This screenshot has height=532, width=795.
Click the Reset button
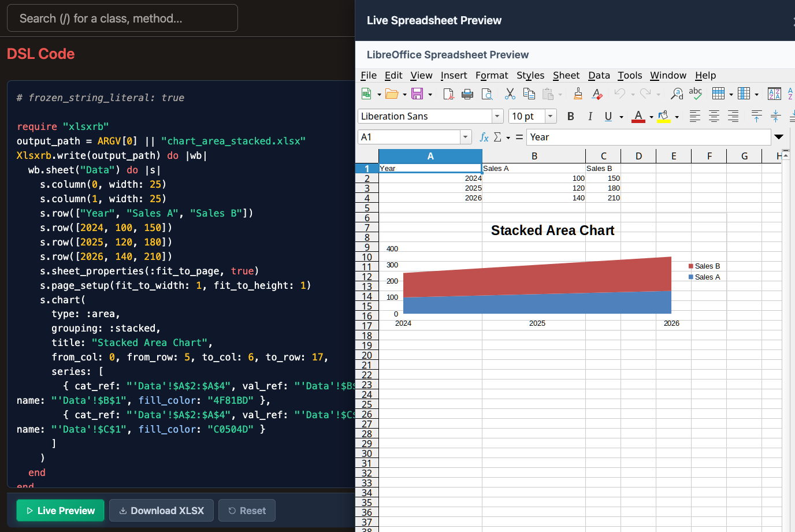click(x=247, y=511)
